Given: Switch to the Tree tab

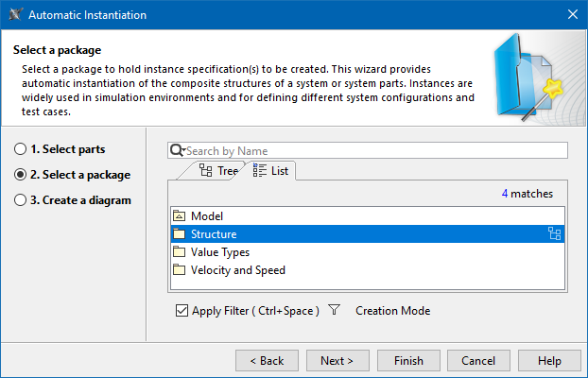Looking at the screenshot, I should pos(217,171).
